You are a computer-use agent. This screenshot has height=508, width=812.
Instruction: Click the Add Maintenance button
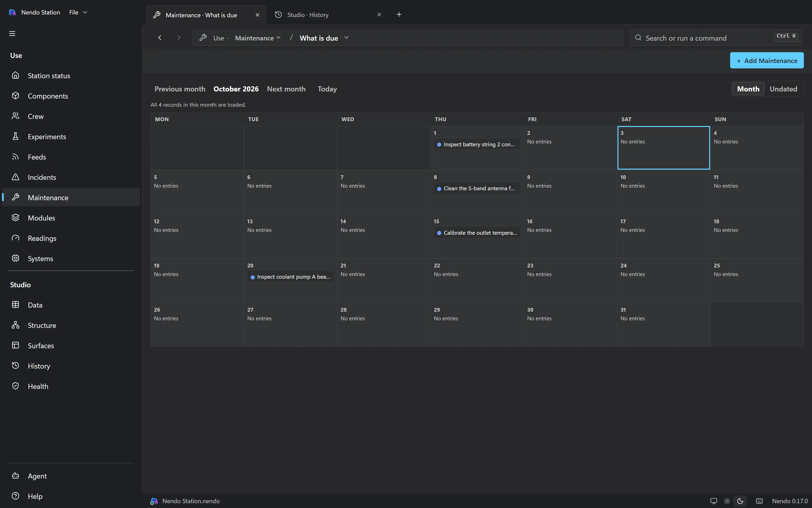tap(767, 60)
